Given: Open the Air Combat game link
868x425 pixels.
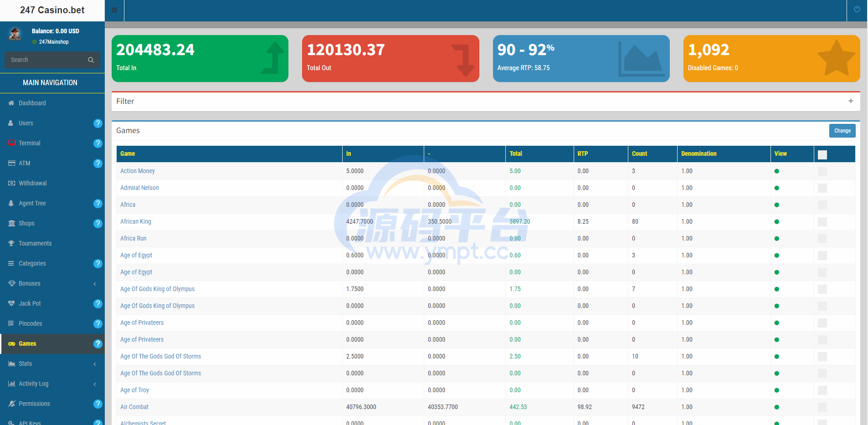Looking at the screenshot, I should (134, 407).
